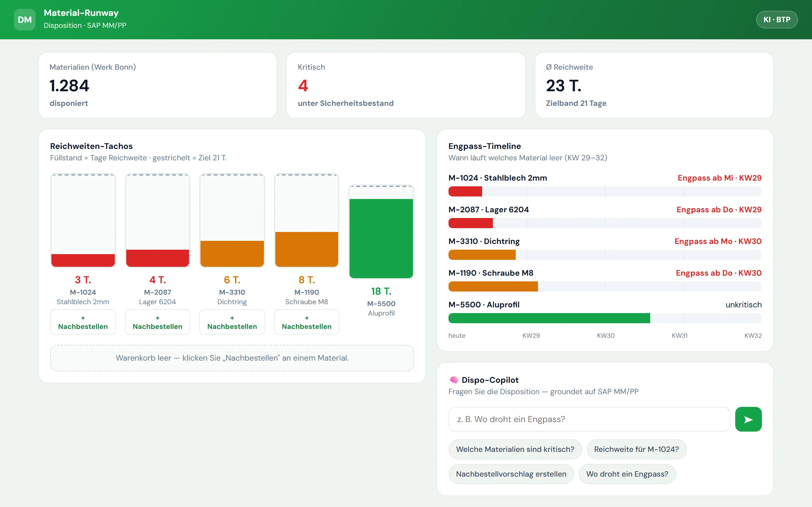812x507 pixels.
Task: Choose suggestion 'Wo droht ein Engpass?'
Action: click(x=627, y=474)
